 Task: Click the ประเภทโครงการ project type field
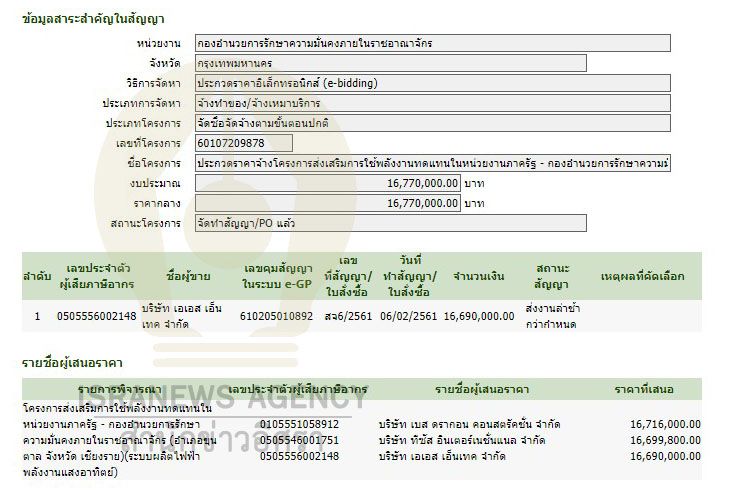(x=432, y=123)
